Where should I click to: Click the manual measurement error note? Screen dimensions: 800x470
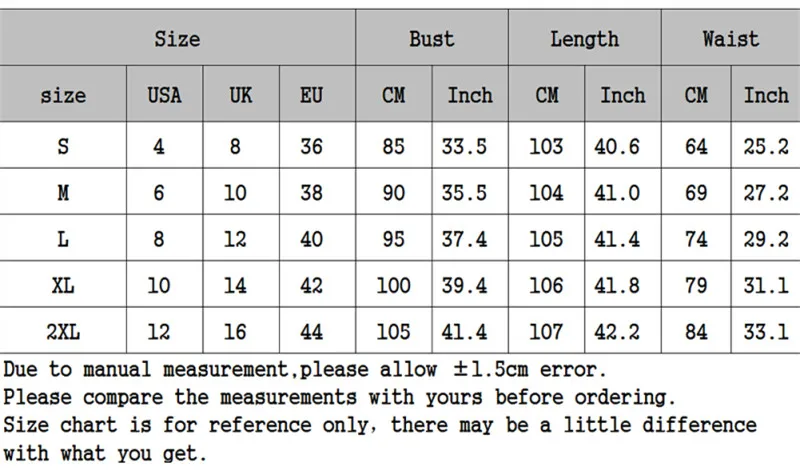pyautogui.click(x=305, y=369)
